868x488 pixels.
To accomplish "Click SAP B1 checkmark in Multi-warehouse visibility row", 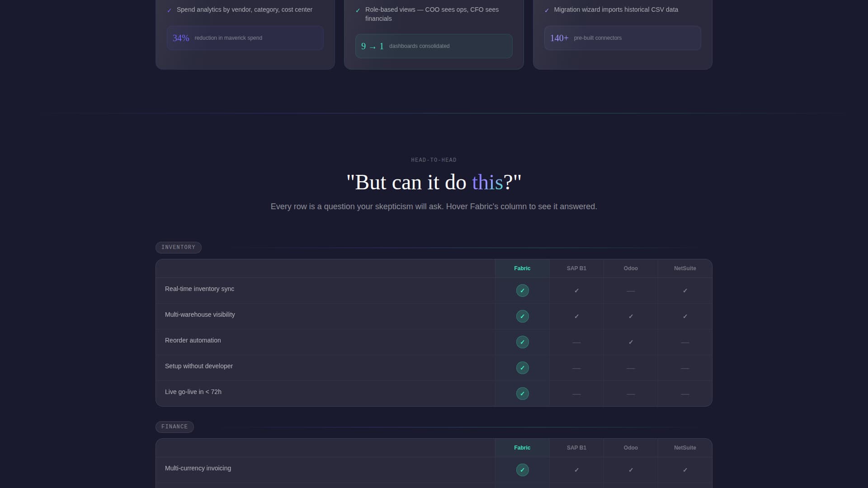I will [576, 316].
